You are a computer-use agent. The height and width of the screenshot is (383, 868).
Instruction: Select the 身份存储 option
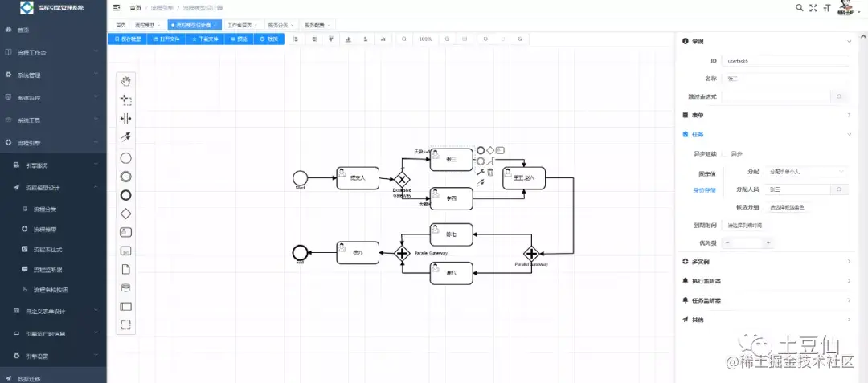tap(704, 189)
